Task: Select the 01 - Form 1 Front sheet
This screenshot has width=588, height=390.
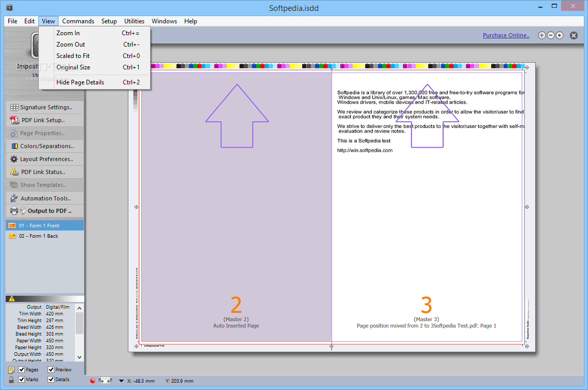Action: [x=45, y=226]
